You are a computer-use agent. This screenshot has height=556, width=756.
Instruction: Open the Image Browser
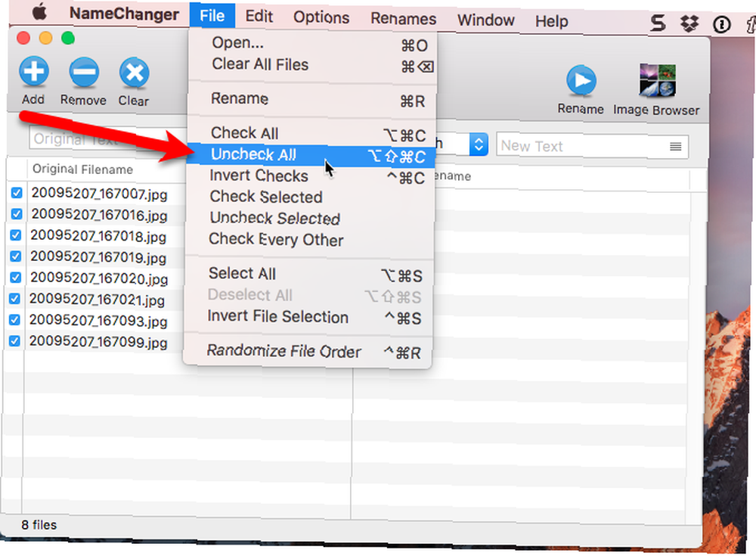(657, 81)
